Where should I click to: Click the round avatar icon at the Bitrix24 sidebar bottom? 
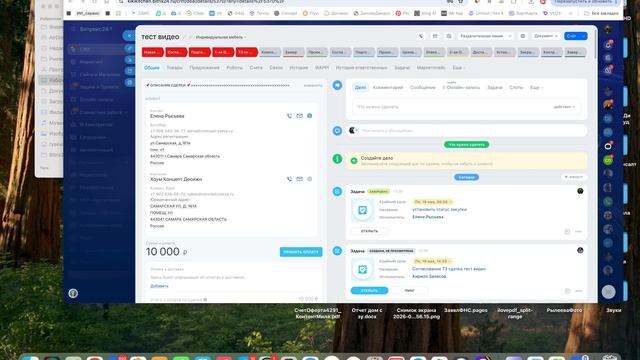(73, 293)
